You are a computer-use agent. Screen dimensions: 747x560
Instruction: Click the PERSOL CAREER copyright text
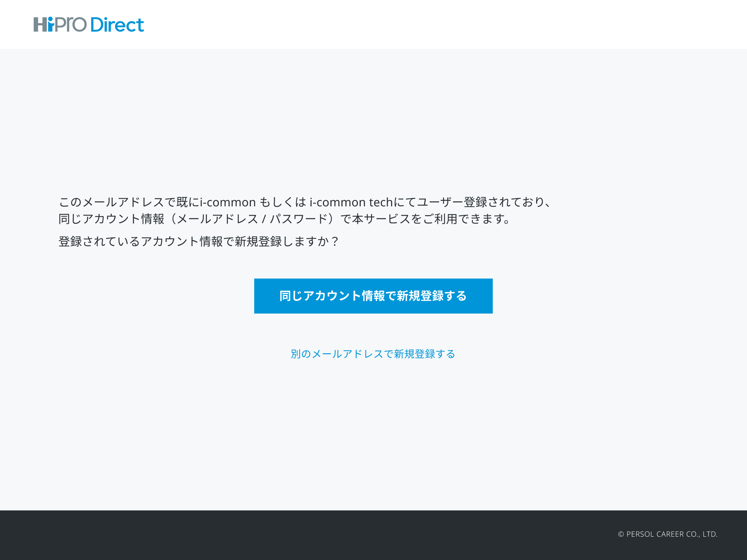[667, 534]
